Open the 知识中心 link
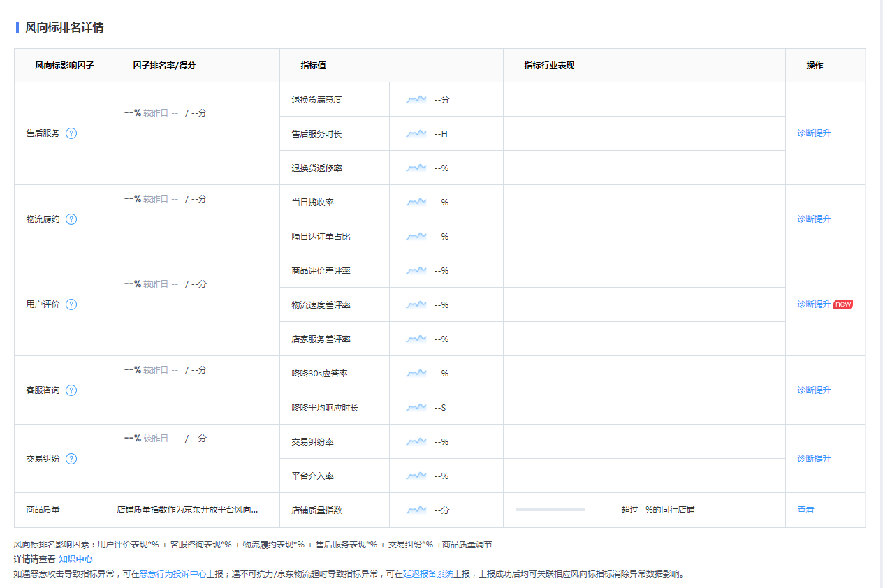This screenshot has height=588, width=883. point(75,559)
